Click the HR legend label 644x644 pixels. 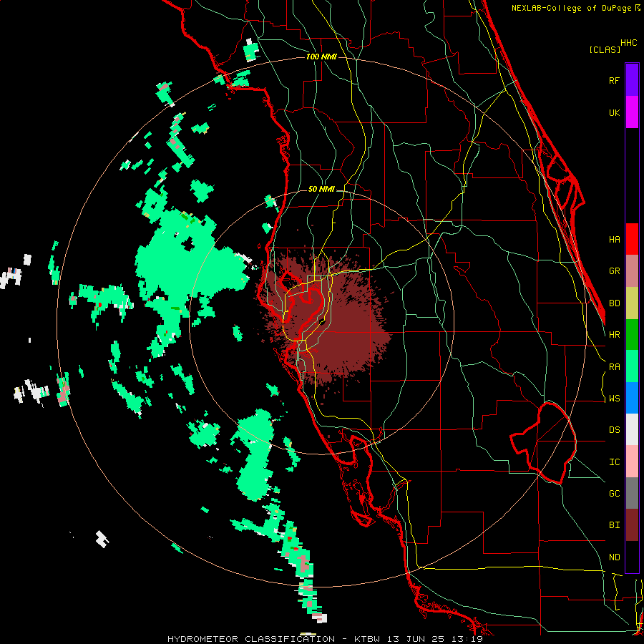[x=615, y=335]
